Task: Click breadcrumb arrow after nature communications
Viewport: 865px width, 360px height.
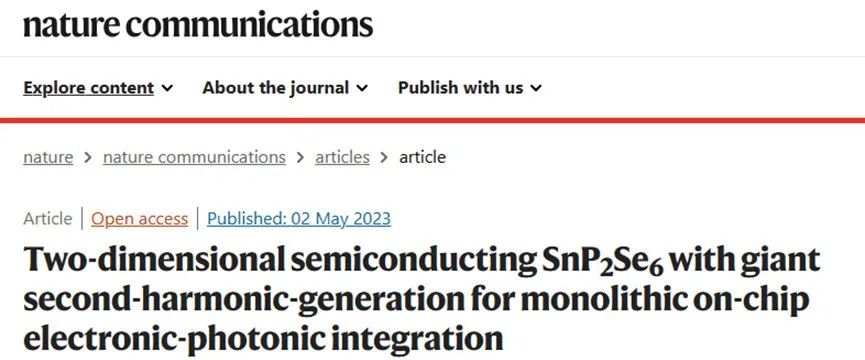Action: 300,158
